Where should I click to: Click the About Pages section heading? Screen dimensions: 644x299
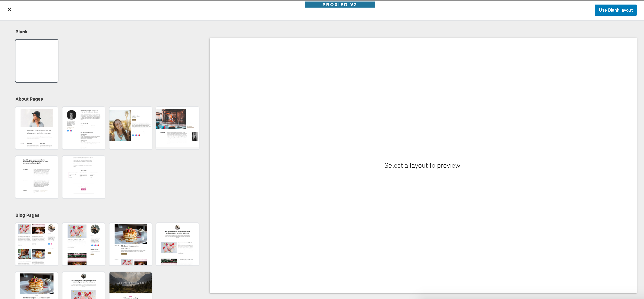pyautogui.click(x=29, y=99)
